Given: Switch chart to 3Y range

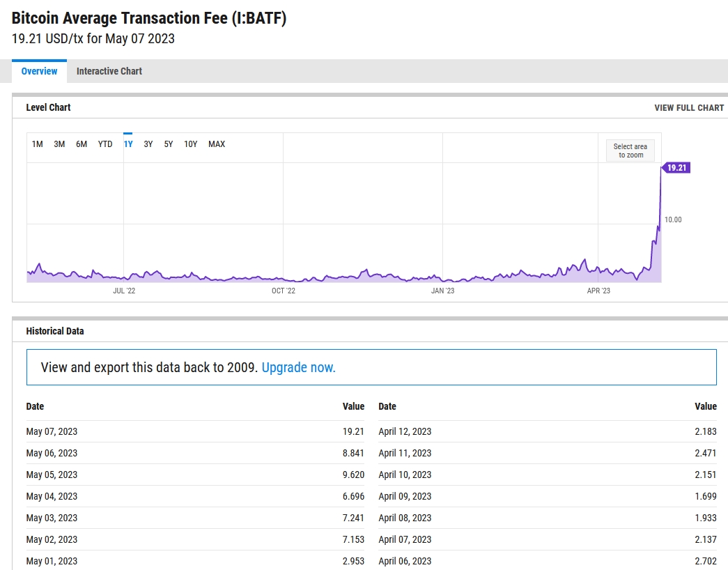Looking at the screenshot, I should [x=148, y=144].
